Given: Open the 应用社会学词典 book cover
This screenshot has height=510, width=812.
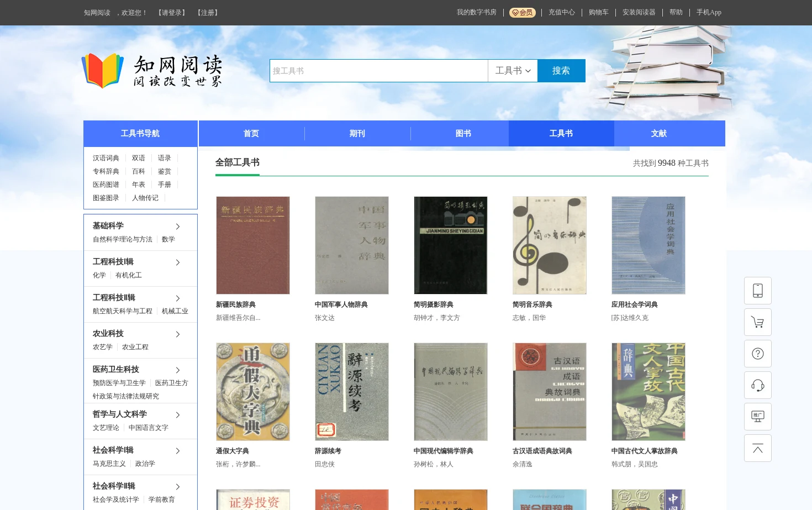Looking at the screenshot, I should [x=648, y=245].
